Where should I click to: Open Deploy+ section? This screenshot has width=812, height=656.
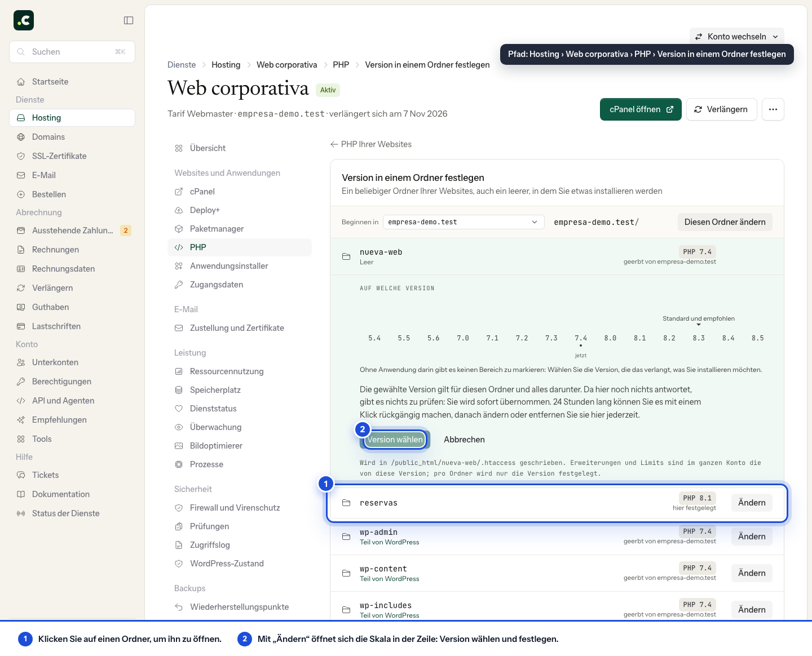click(240, 210)
